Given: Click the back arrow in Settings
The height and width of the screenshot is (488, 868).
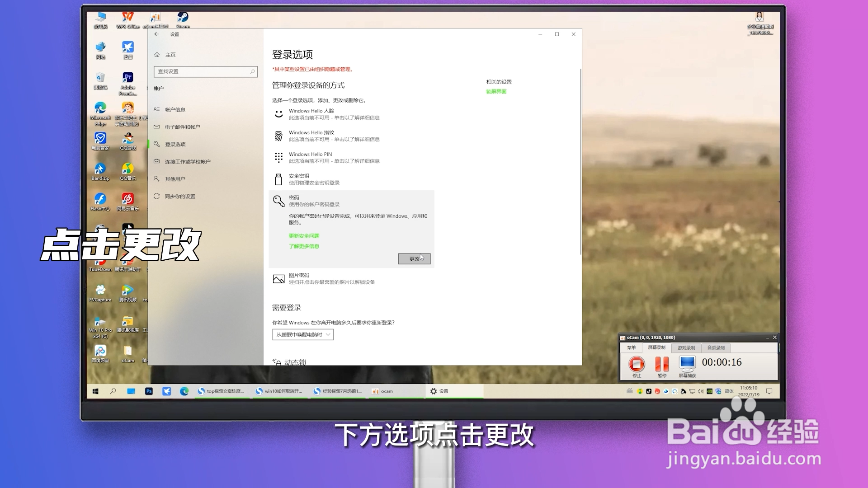Looking at the screenshot, I should pyautogui.click(x=156, y=34).
